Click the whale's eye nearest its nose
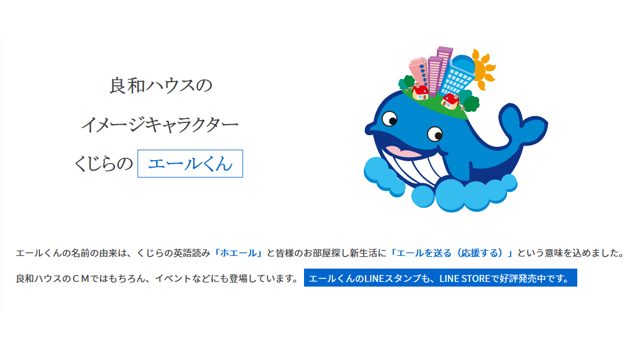Screen dimensions: 644x362 [x=389, y=119]
